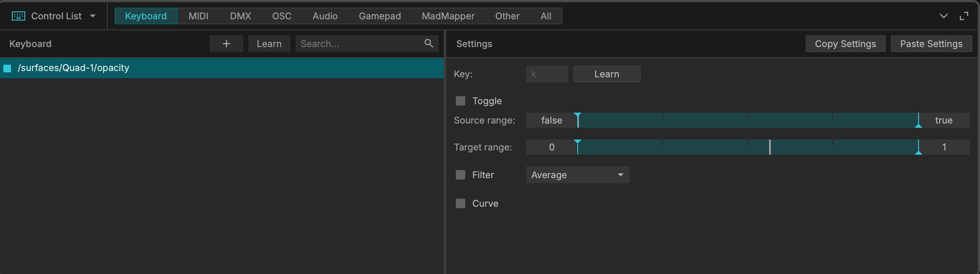The image size is (980, 274).
Task: Click the Copy Settings button
Action: (845, 44)
